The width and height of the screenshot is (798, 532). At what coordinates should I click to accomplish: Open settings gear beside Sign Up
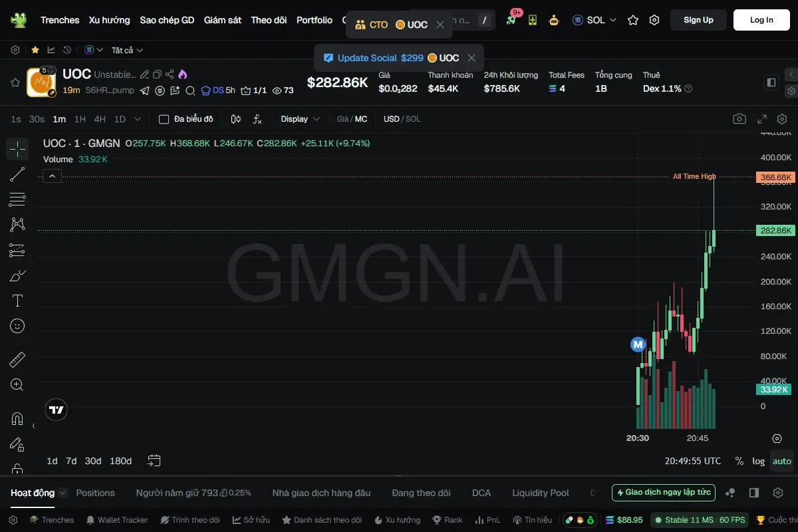tap(654, 20)
